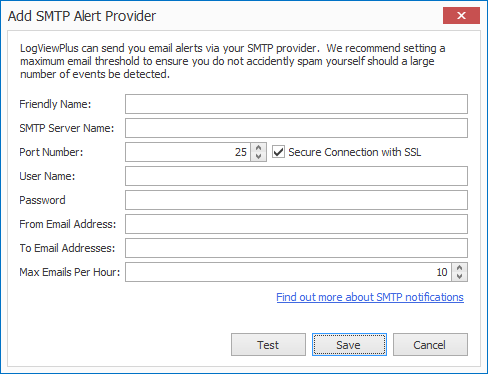This screenshot has width=488, height=374.
Task: Click the Port Number label
Action: point(51,152)
